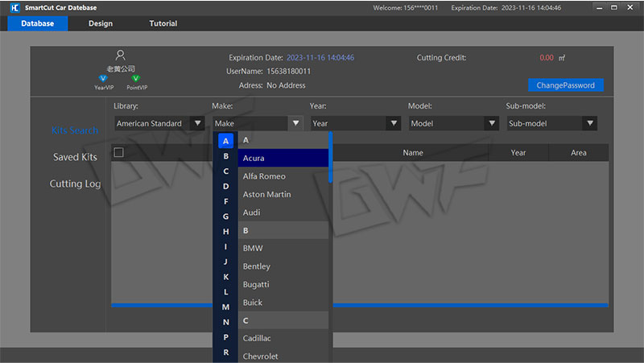Click the SmartCut app logo icon
The height and width of the screenshot is (363, 644).
pos(13,7)
